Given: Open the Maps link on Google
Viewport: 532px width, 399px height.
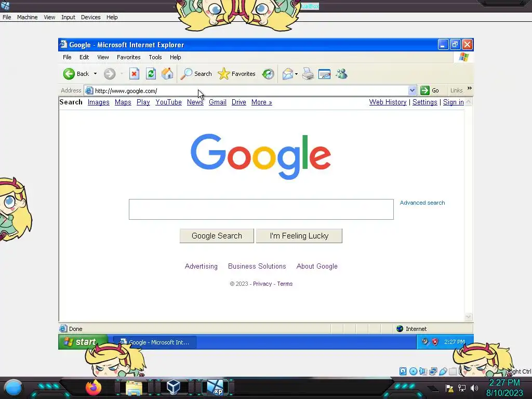Looking at the screenshot, I should coord(123,102).
